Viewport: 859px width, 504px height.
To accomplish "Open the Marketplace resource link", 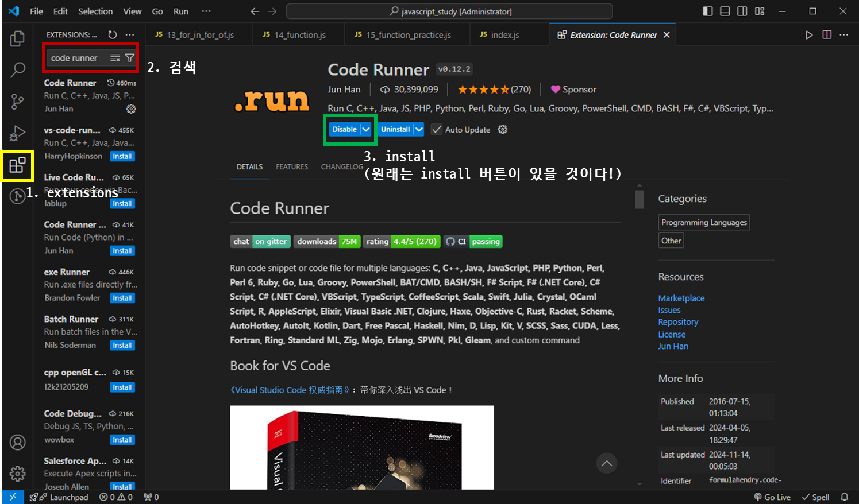I will click(681, 298).
